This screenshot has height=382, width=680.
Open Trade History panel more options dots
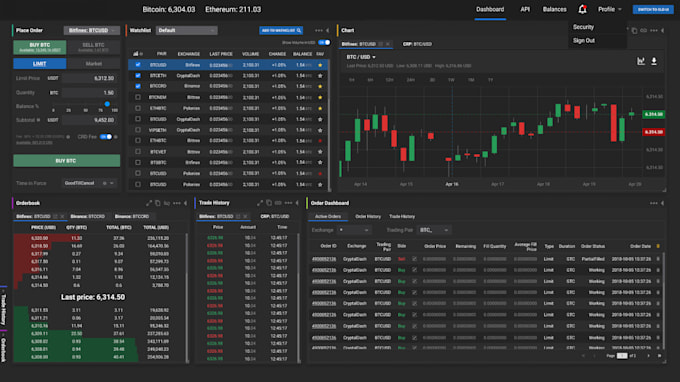(x=288, y=202)
